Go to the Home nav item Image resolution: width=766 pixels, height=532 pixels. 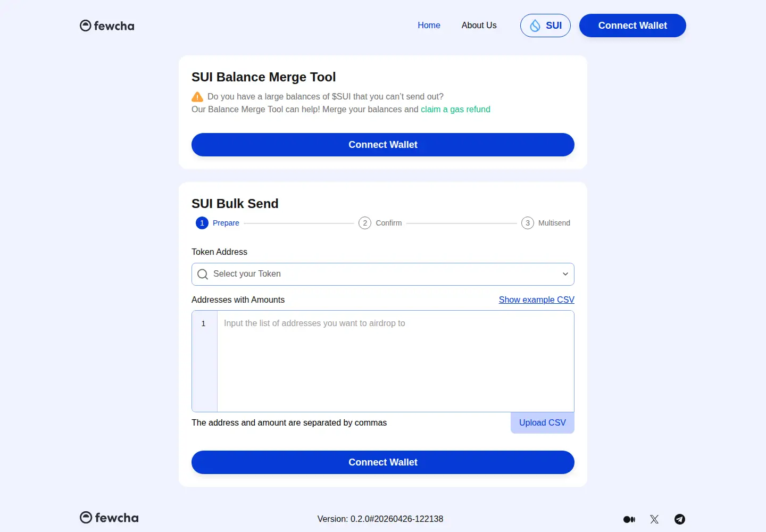pos(429,26)
